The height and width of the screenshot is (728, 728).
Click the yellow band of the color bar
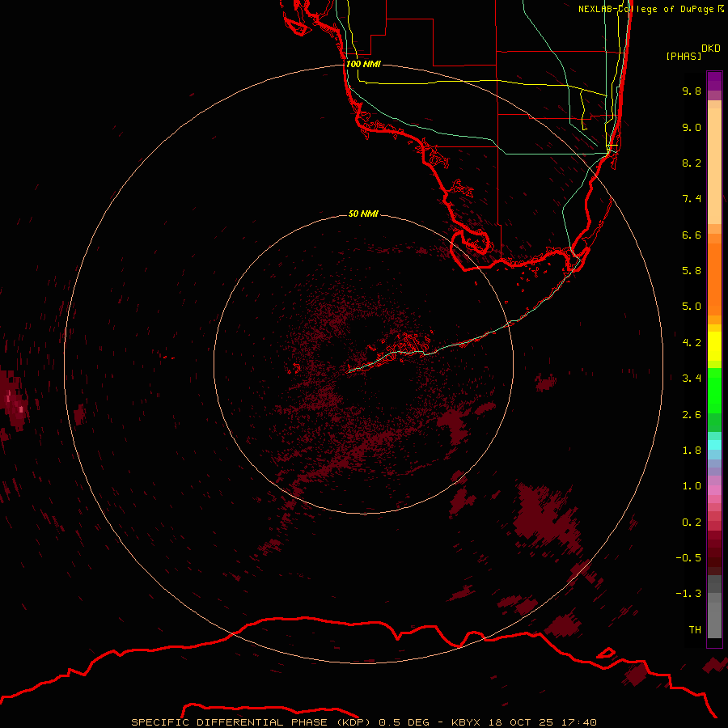pyautogui.click(x=714, y=346)
